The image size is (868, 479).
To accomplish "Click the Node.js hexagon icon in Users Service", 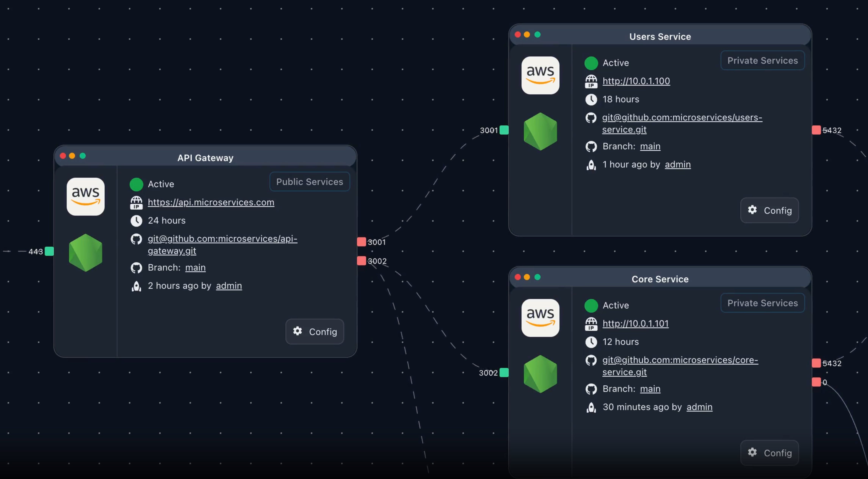I will tap(540, 131).
